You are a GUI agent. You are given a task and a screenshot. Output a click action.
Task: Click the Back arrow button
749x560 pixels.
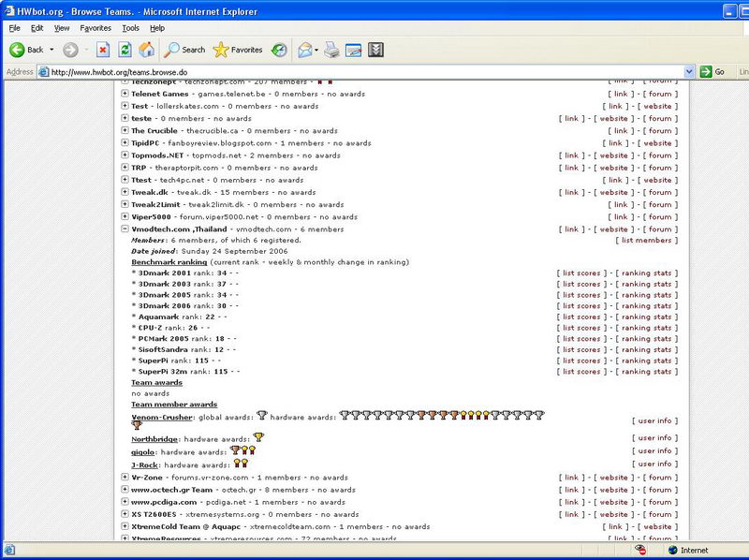pos(17,50)
